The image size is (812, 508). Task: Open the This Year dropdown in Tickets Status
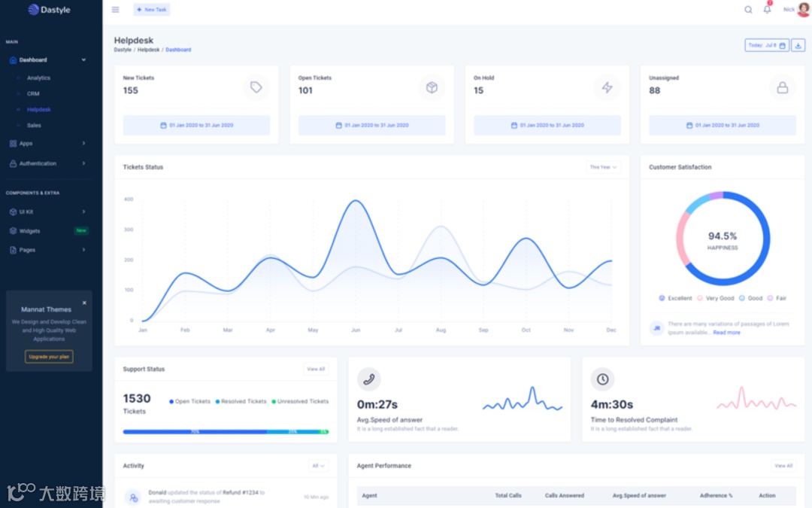(603, 167)
